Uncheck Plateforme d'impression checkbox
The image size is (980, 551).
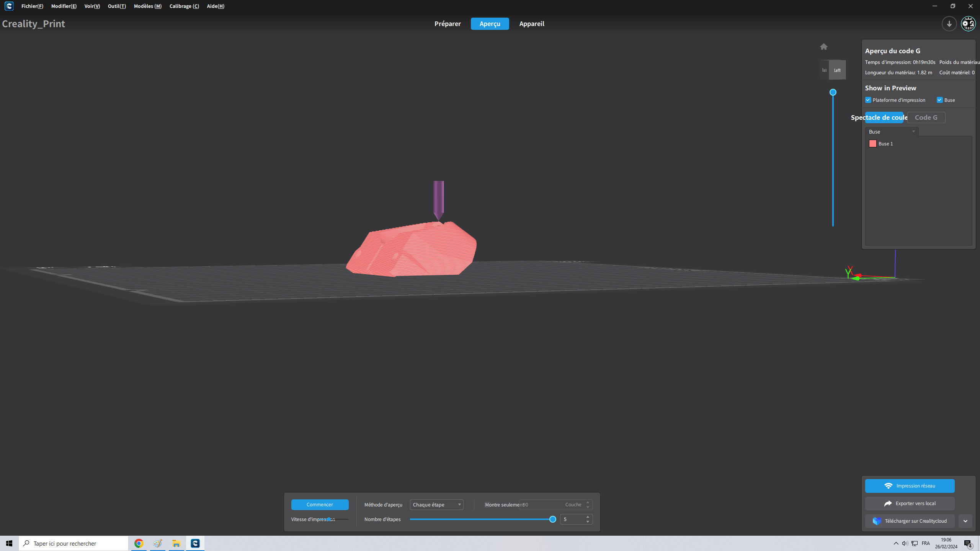pyautogui.click(x=868, y=100)
